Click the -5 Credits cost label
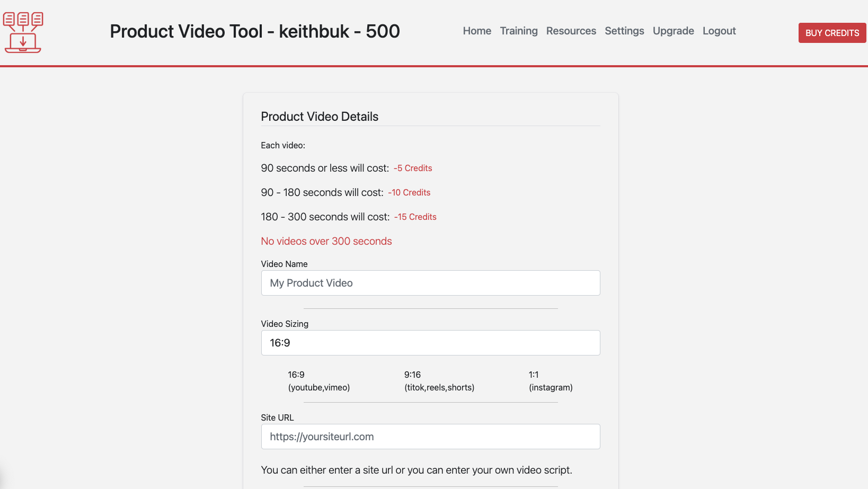This screenshot has width=868, height=489. pyautogui.click(x=412, y=168)
